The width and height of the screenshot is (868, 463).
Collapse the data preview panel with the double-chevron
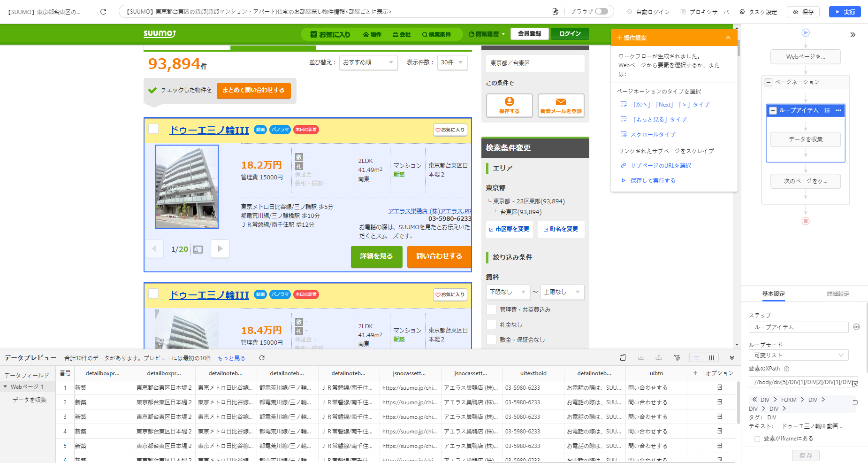coord(731,358)
